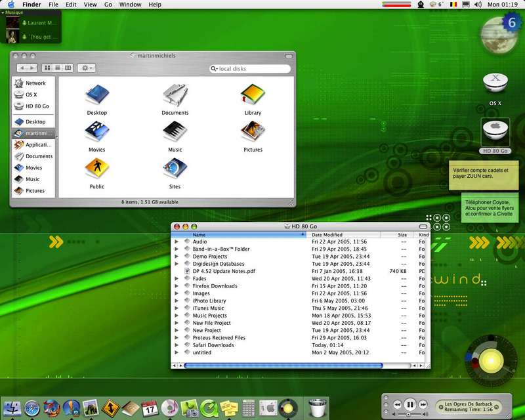Sort the list by Size column
Image resolution: width=525 pixels, height=420 pixels.
click(398, 235)
